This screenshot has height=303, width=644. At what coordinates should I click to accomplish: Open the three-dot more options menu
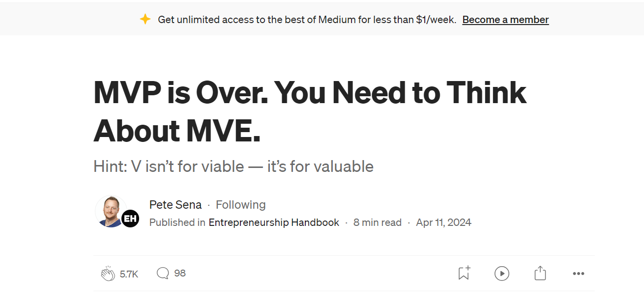coord(579,274)
